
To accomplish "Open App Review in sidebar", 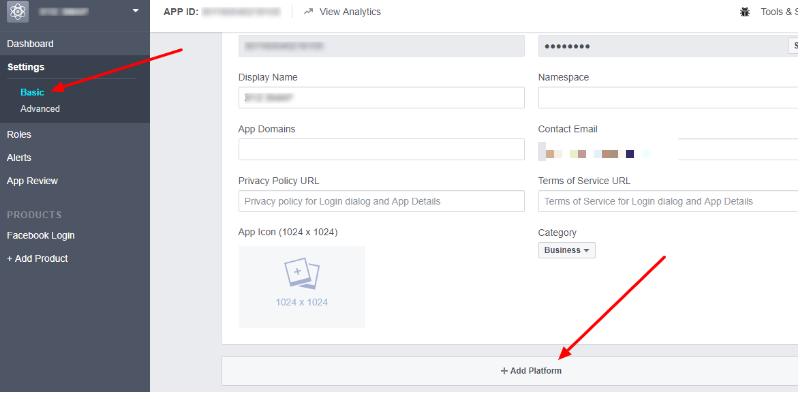I will [x=32, y=181].
